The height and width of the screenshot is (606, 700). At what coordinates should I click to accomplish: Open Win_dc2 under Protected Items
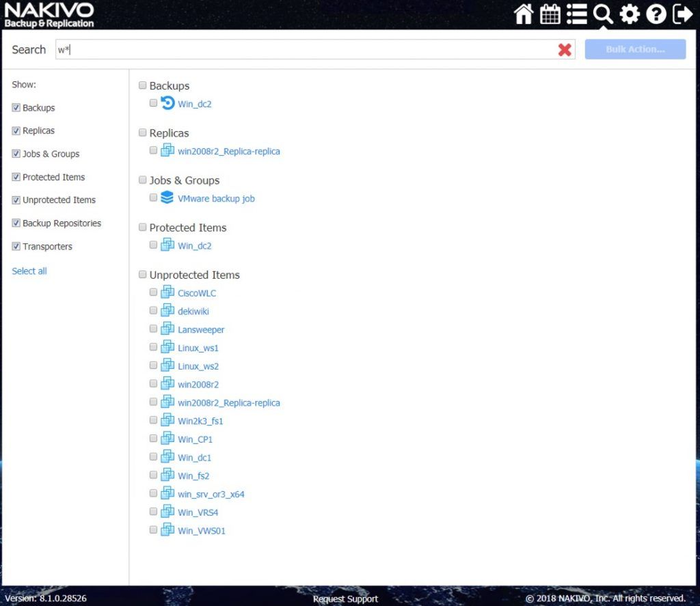195,246
